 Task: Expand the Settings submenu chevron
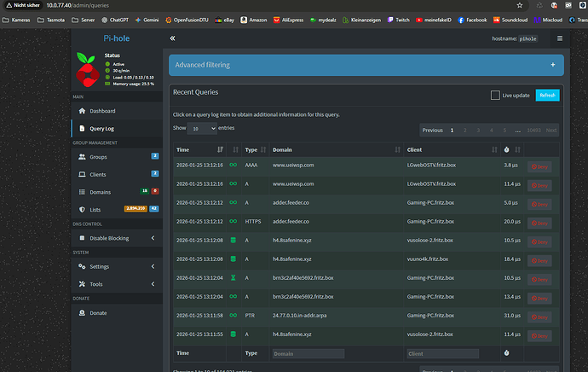coord(153,266)
